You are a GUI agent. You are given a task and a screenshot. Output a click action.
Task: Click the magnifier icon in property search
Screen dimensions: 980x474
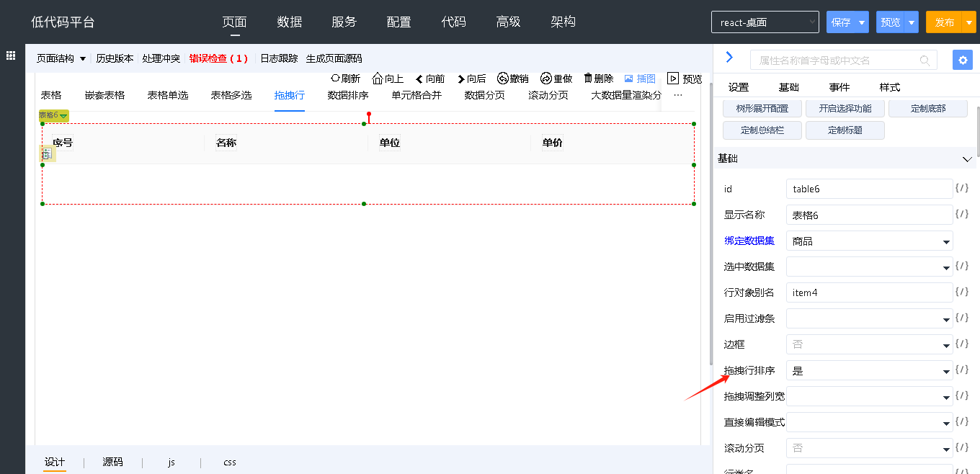click(x=925, y=61)
